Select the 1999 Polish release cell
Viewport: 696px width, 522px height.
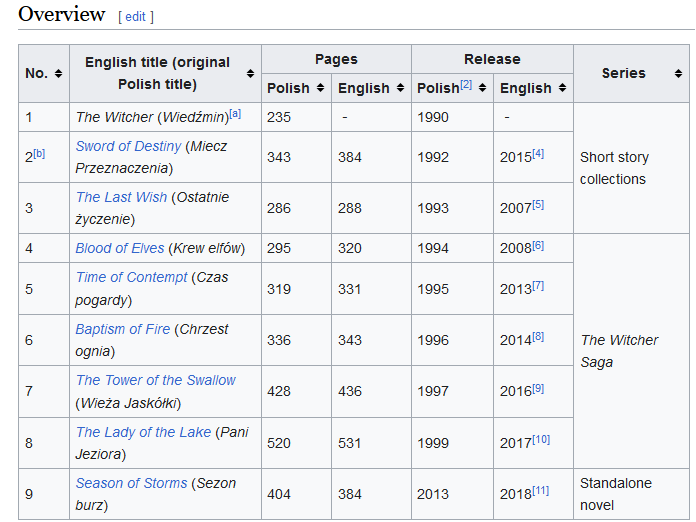coord(452,443)
